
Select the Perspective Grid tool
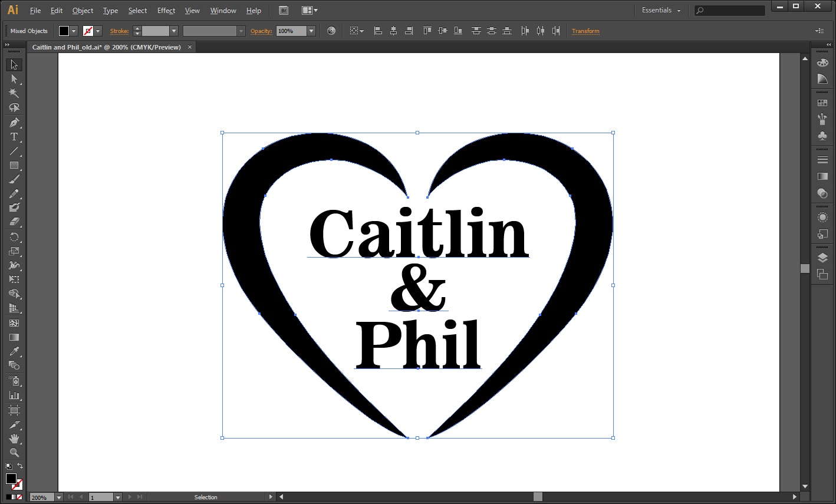[x=14, y=308]
